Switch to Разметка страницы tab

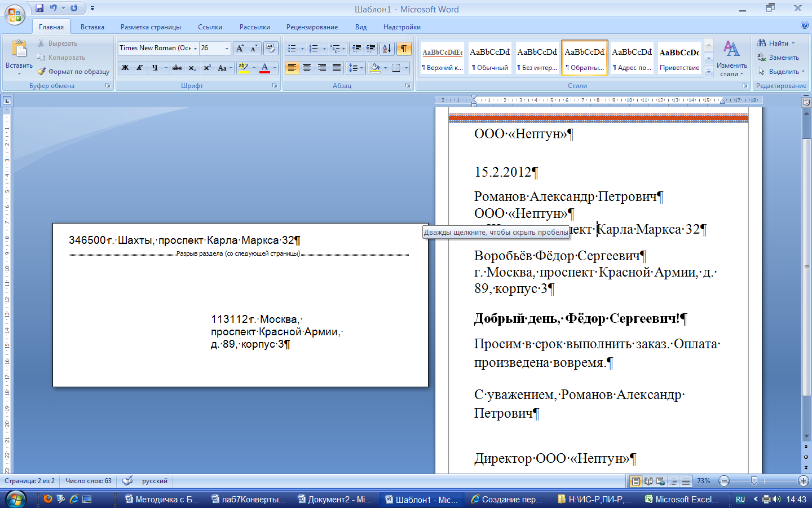coord(151,27)
